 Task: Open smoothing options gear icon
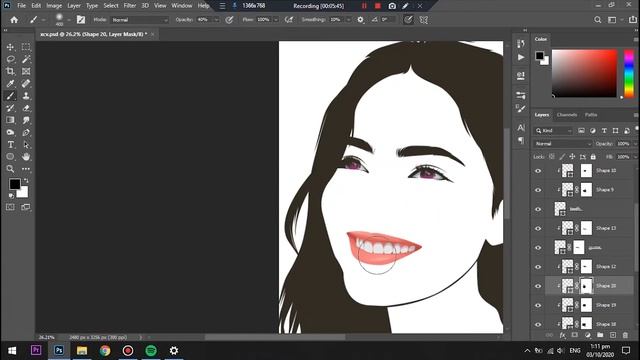(360, 20)
